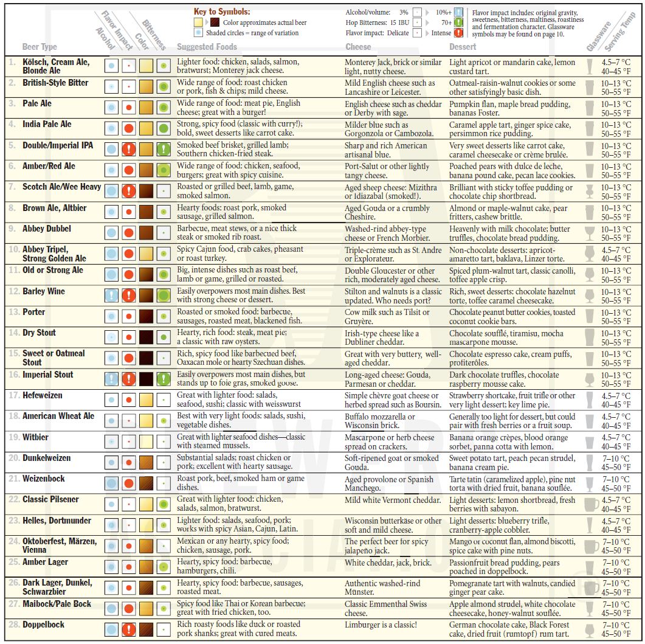Click the bitterness symbol in India Pale Ale row

click(x=164, y=128)
